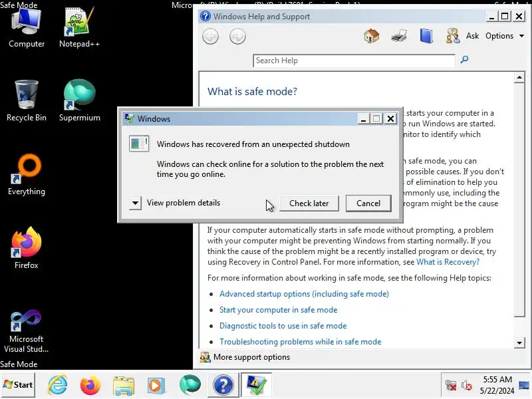Switch to the problem report taskbar button

[x=256, y=385]
